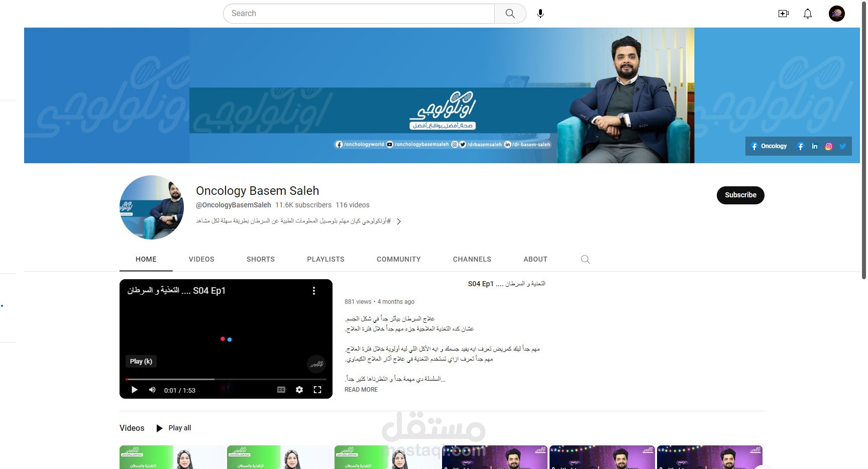Subscribe to Oncology Basem Saleh
This screenshot has width=868, height=469.
[x=740, y=195]
